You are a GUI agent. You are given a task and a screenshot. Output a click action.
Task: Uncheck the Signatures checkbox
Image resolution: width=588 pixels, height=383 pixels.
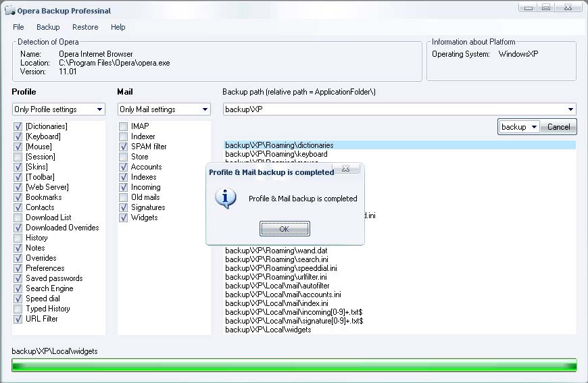(x=124, y=207)
